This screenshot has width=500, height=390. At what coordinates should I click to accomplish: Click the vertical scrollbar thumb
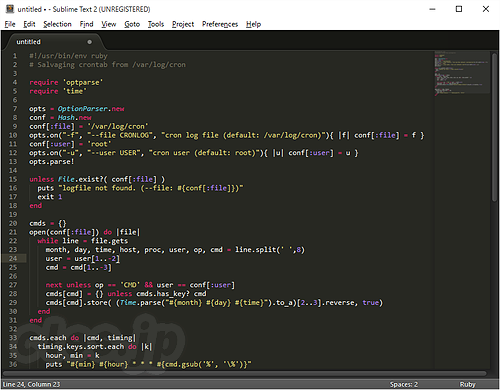pyautogui.click(x=494, y=127)
